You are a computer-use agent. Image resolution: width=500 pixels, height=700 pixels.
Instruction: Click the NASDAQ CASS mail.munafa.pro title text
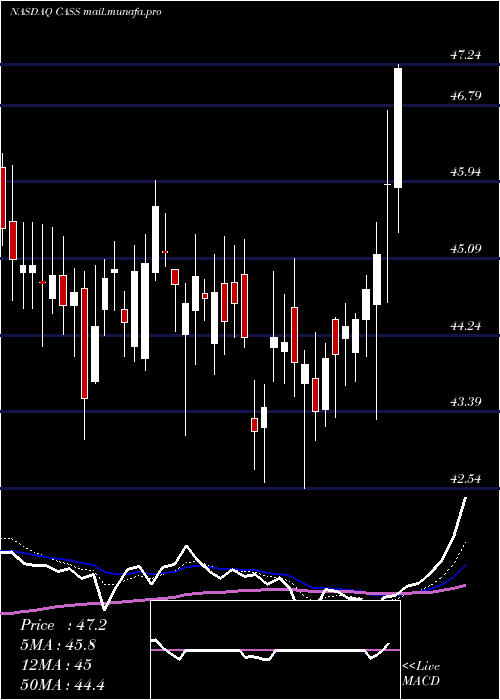(x=85, y=12)
